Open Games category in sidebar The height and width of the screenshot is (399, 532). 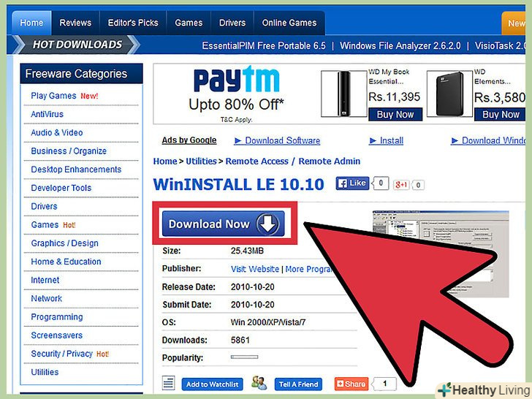(45, 224)
